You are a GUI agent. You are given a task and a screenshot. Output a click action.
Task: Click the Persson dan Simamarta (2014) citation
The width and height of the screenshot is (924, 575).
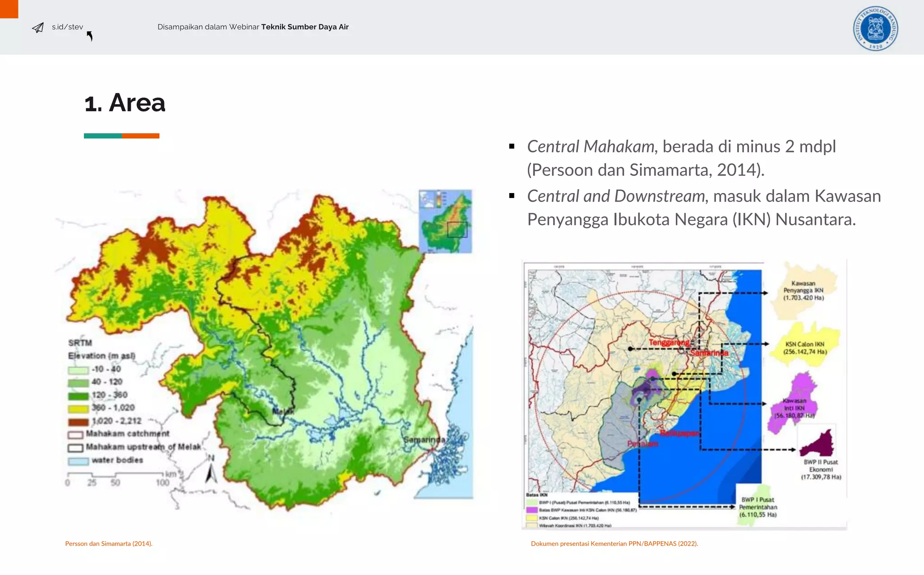(x=109, y=543)
